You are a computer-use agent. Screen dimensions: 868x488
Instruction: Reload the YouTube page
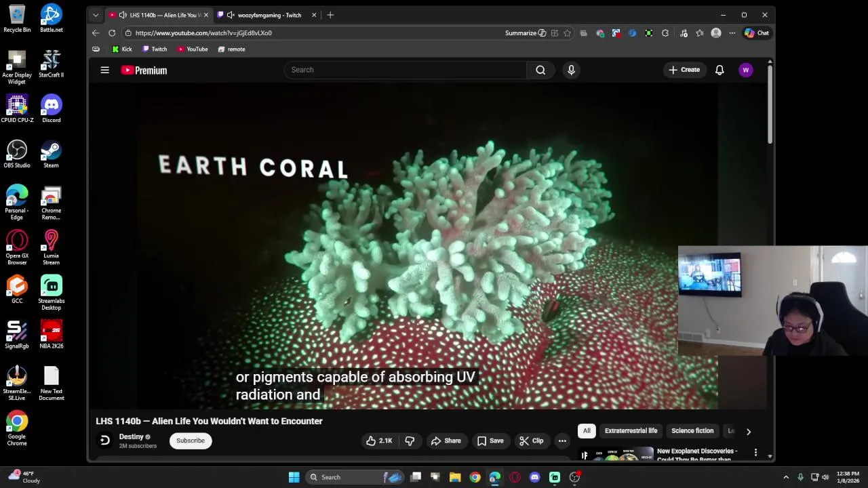[112, 33]
